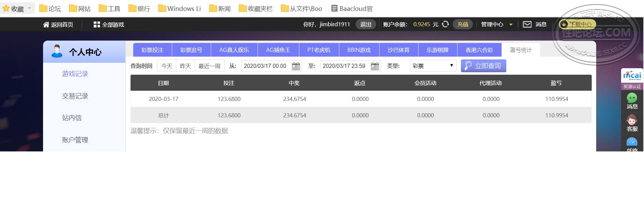Viewport: 644px width, 221px height.
Task: Click the home icon labeled 返回首页
Action: [x=46, y=25]
